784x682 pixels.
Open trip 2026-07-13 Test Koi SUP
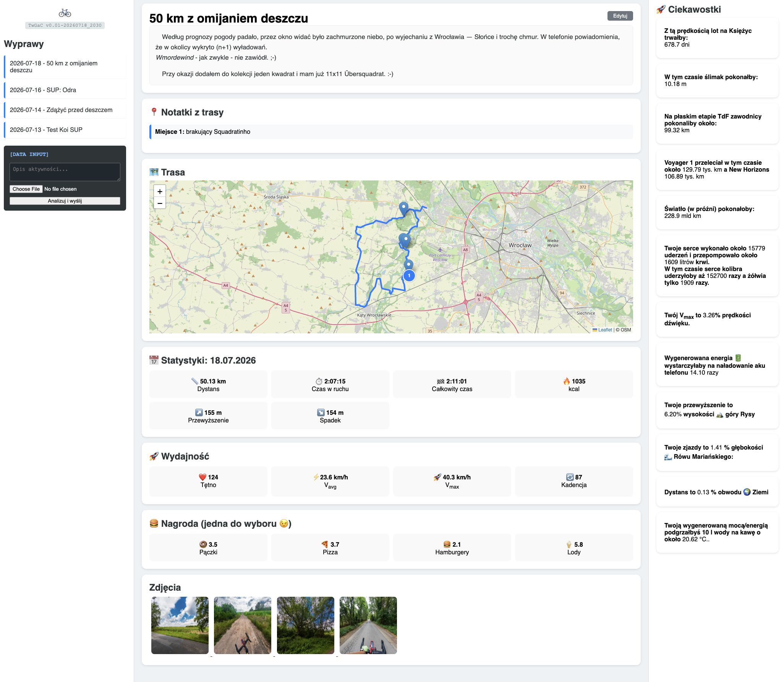[65, 130]
